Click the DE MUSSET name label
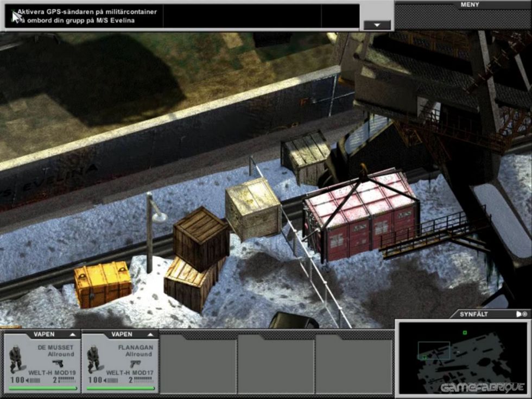 (55, 347)
